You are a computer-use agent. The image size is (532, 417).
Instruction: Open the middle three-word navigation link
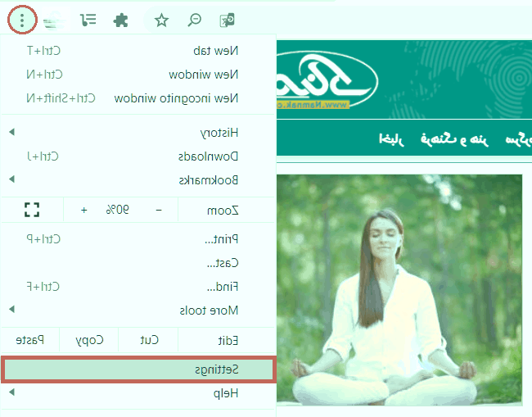(454, 139)
